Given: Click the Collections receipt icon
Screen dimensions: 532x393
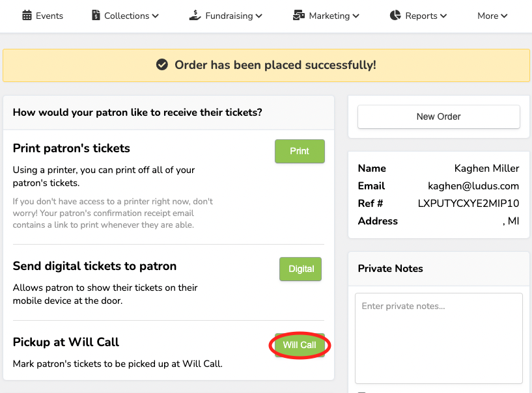Looking at the screenshot, I should tap(96, 16).
